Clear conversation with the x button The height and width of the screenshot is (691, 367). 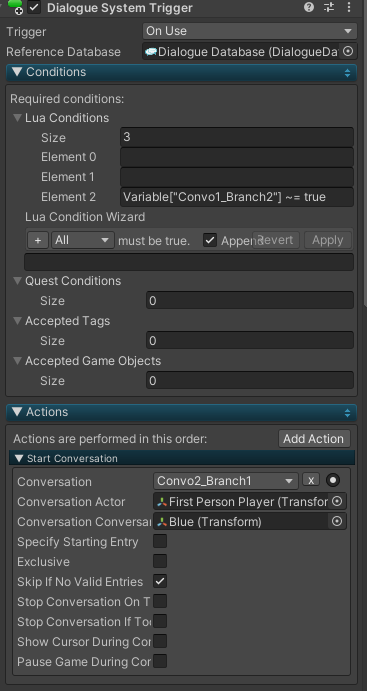tap(311, 480)
